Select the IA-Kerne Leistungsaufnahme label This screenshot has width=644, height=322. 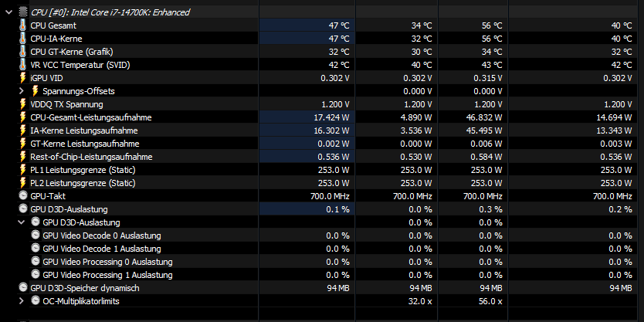pos(84,130)
